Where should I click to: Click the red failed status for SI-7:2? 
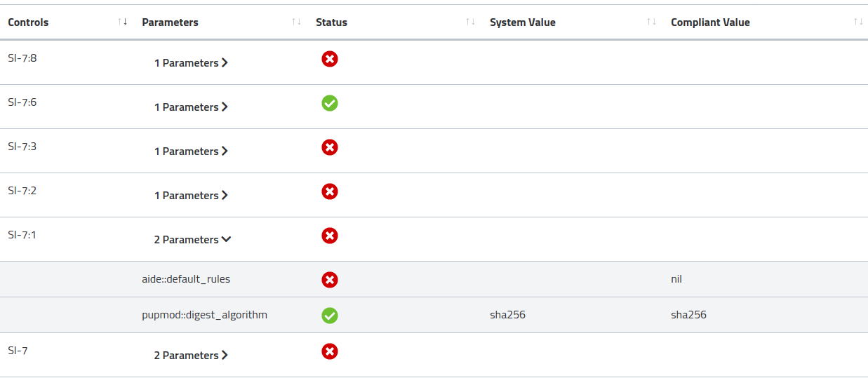click(x=330, y=191)
